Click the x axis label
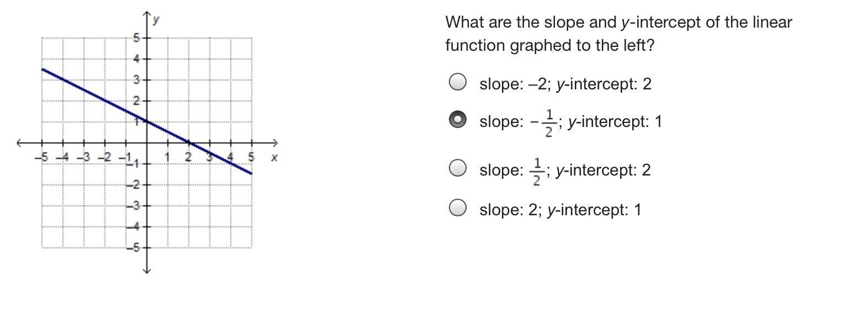868x319 pixels. (x=274, y=158)
